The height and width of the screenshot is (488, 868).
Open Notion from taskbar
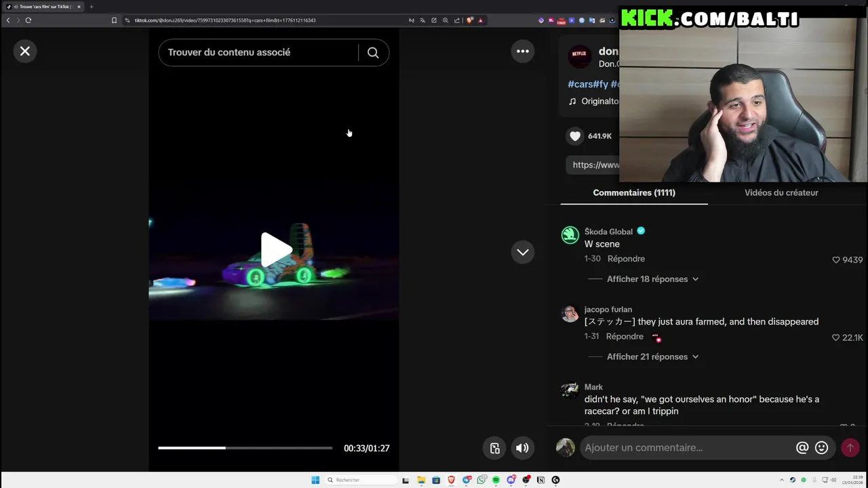point(540,480)
